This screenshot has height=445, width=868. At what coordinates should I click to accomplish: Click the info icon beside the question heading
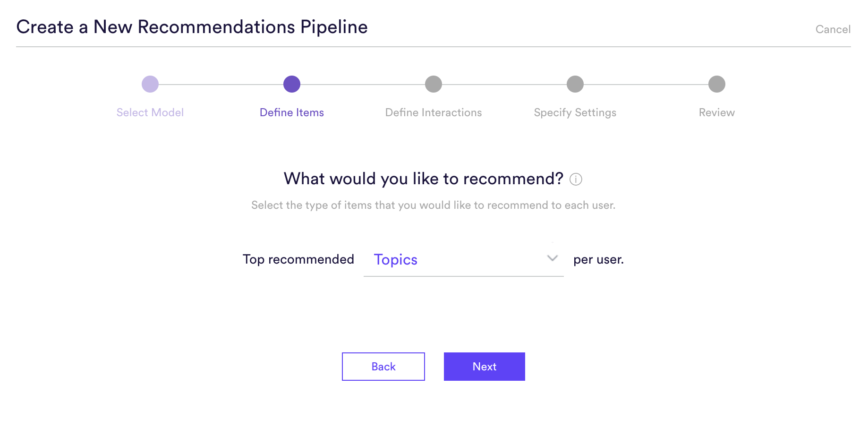[x=576, y=179]
